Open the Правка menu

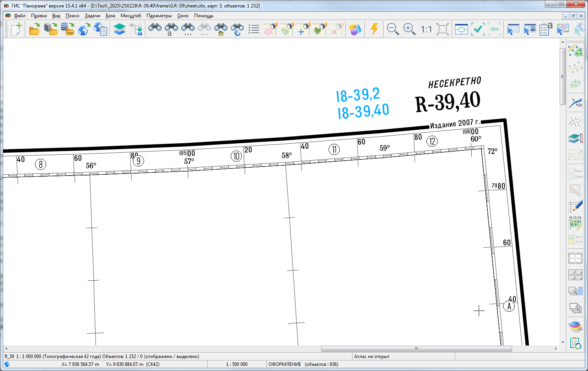(x=39, y=16)
